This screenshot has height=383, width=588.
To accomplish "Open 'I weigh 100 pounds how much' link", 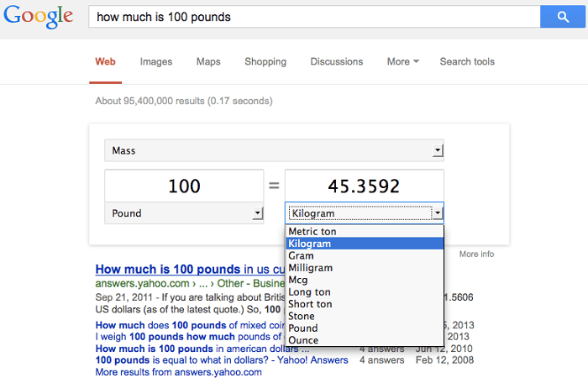I will tap(190, 337).
